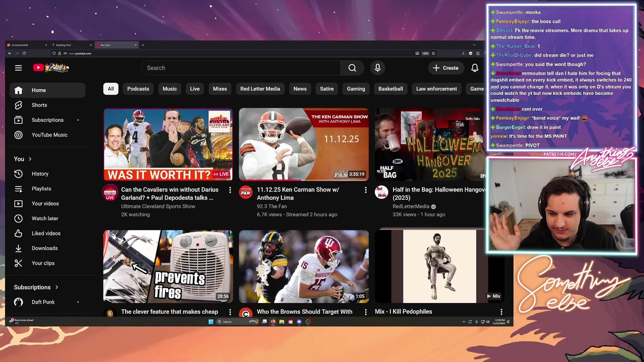Expand the Subscriptions section chevron
This screenshot has height=362, width=644.
coord(57,287)
